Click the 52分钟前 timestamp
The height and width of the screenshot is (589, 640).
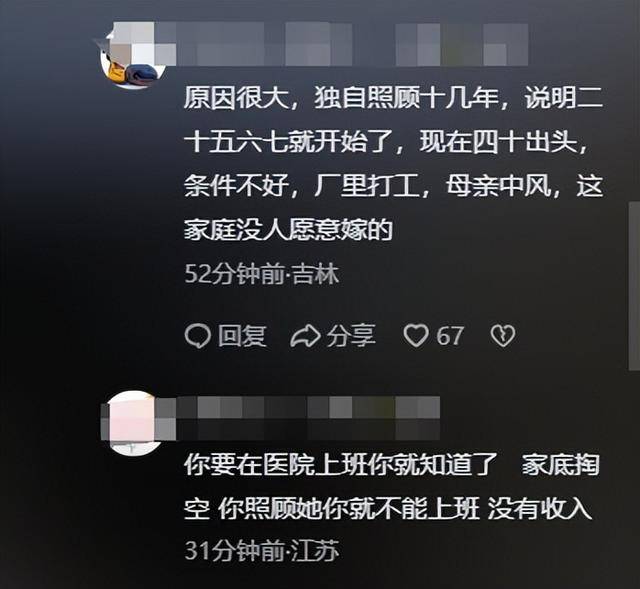[x=233, y=274]
